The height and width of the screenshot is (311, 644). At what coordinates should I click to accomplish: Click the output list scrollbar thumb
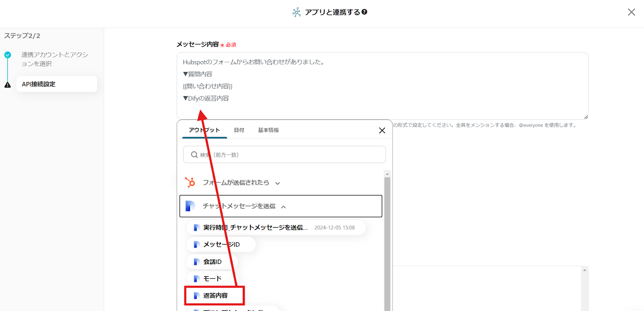pos(387,244)
